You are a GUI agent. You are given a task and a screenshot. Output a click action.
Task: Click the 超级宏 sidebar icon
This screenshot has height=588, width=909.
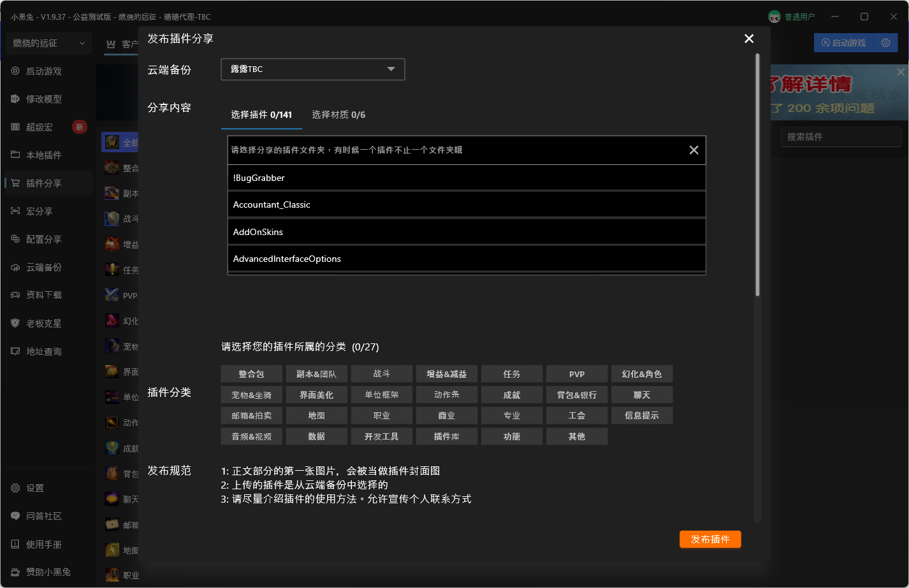point(15,127)
